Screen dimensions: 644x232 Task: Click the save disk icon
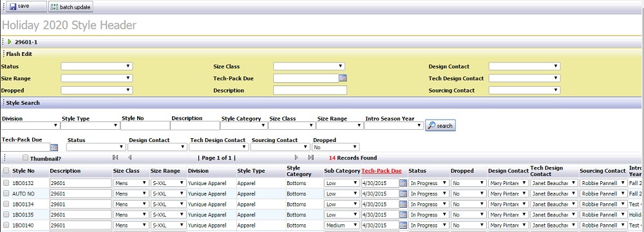[13, 6]
